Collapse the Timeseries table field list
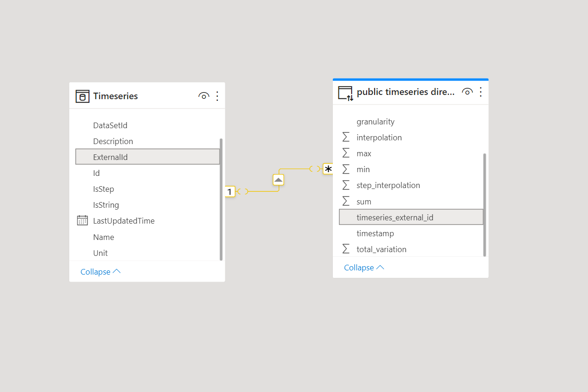This screenshot has height=392, width=588. click(x=100, y=272)
